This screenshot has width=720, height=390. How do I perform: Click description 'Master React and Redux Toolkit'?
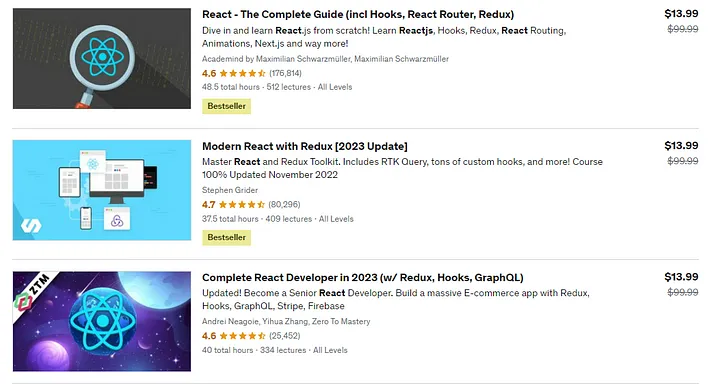tap(270, 162)
